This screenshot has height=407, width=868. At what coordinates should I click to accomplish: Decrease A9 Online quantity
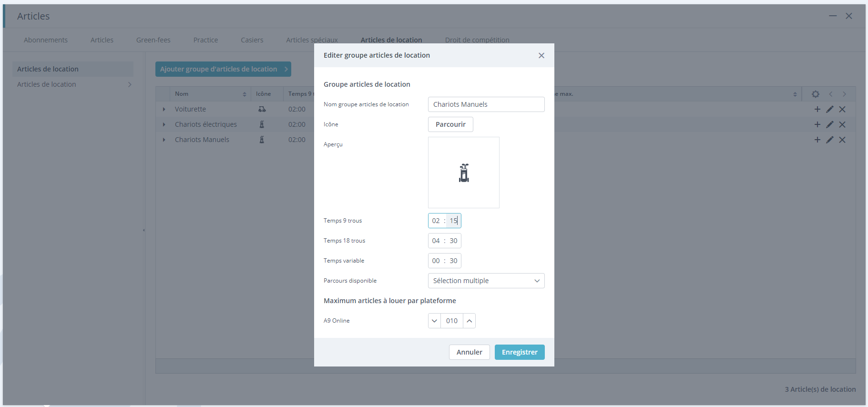[434, 321]
